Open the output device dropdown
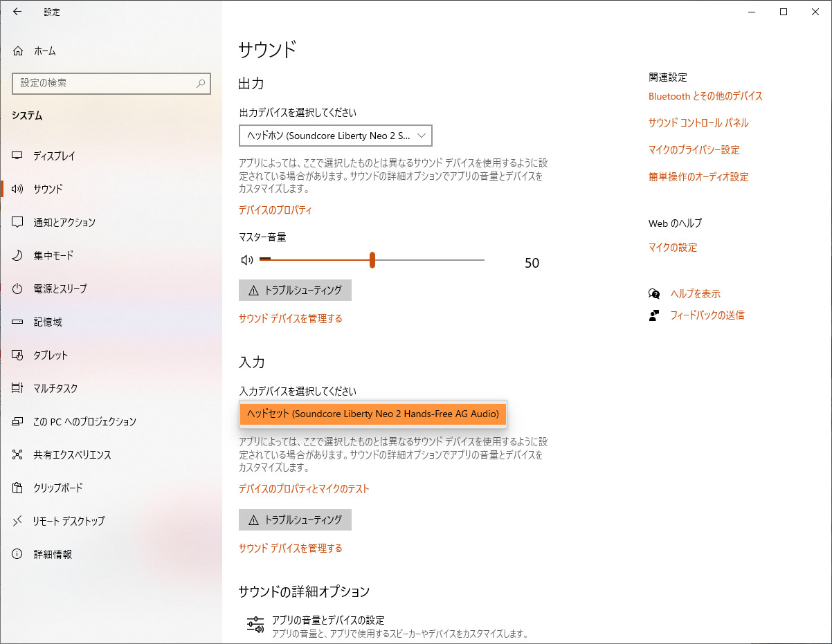Image resolution: width=832 pixels, height=644 pixels. coord(336,136)
